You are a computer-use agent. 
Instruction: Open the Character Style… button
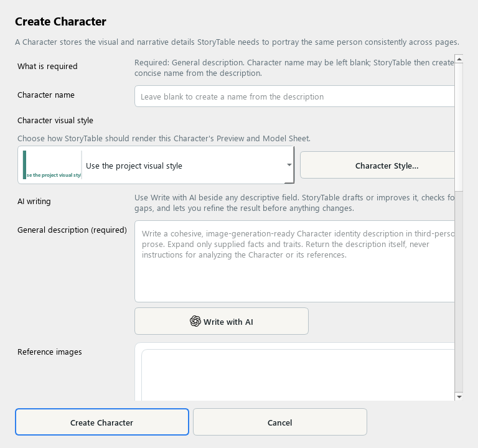pos(377,165)
